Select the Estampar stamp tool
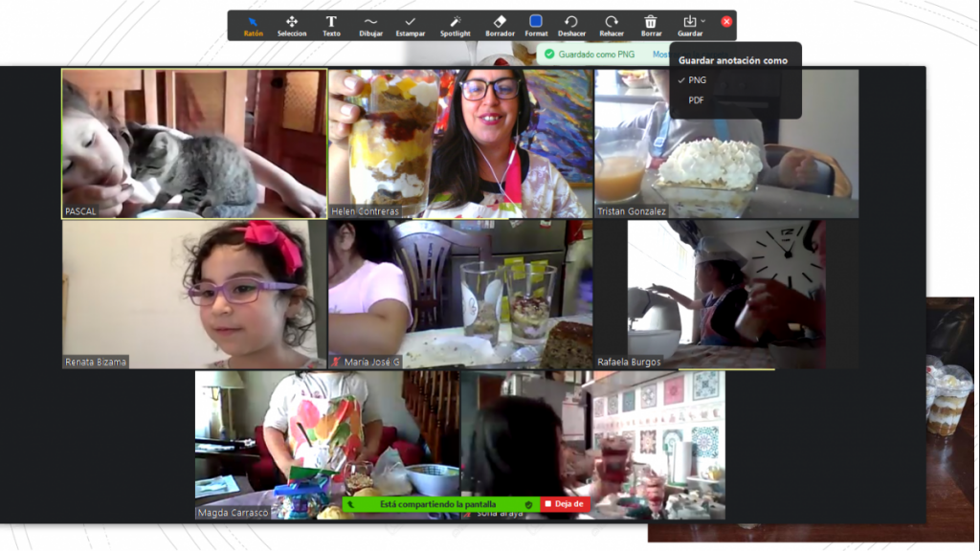Viewport: 980px width, 551px height. 411,25
